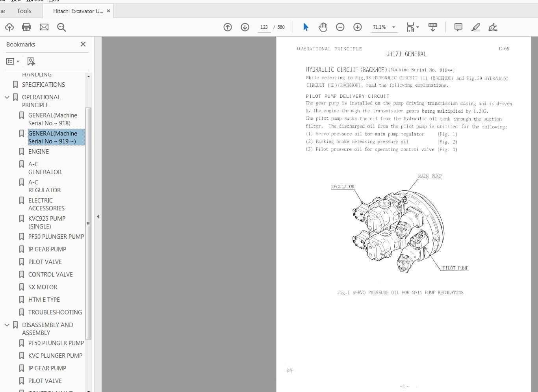The height and width of the screenshot is (392, 538).
Task: Click the SX MOTOR bookmark ribbon icon
Action: click(22, 287)
